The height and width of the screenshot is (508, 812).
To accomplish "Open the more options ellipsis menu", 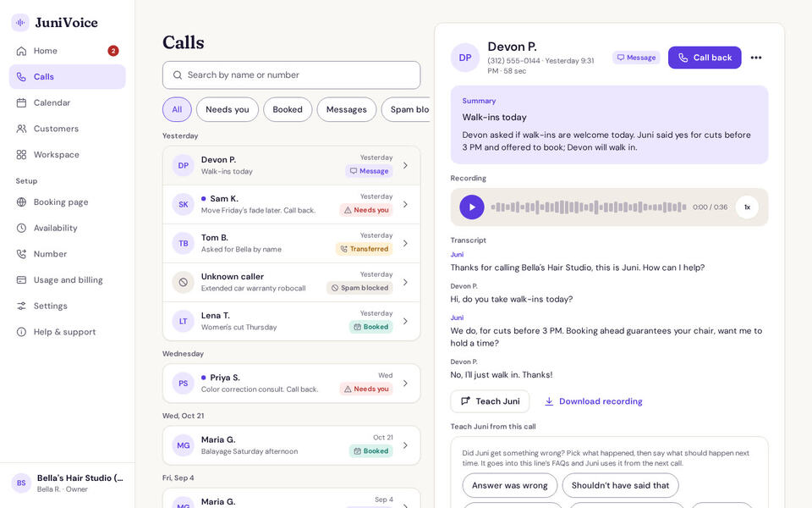I will pos(756,58).
